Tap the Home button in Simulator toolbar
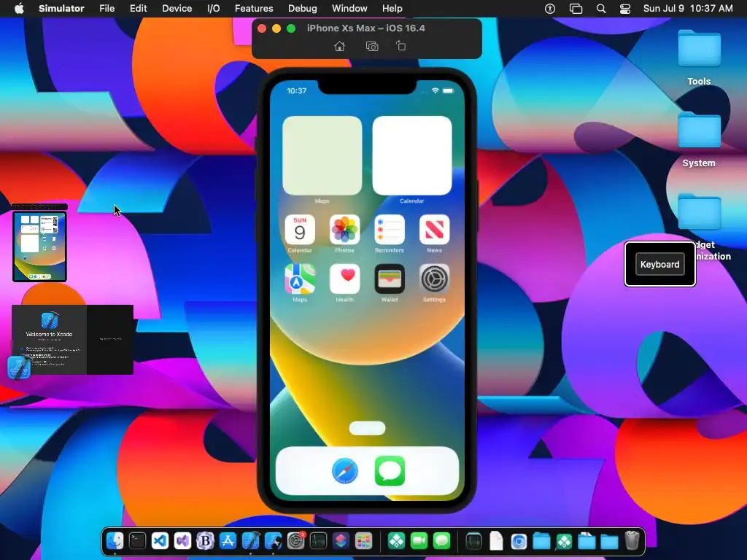This screenshot has width=747, height=560. tap(339, 46)
